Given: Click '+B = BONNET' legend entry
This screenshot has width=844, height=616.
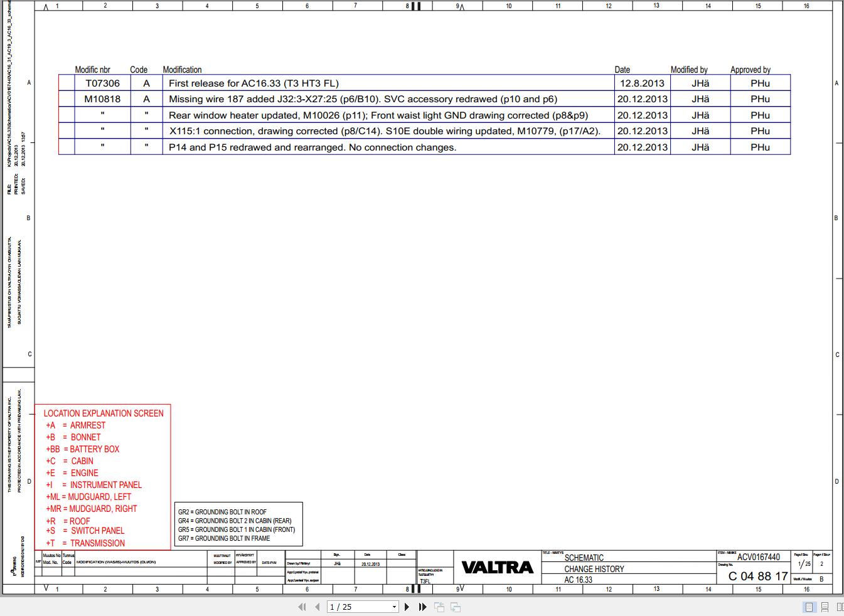Looking at the screenshot, I should (x=73, y=437).
